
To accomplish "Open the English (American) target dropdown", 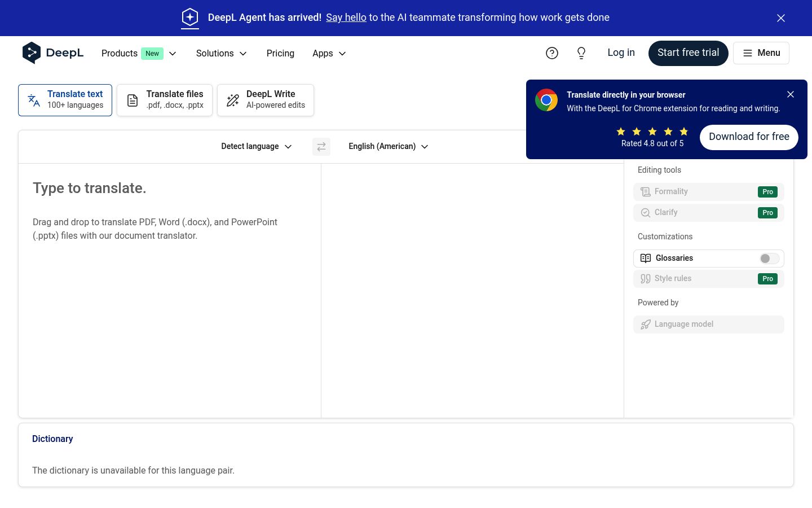I will 389,147.
